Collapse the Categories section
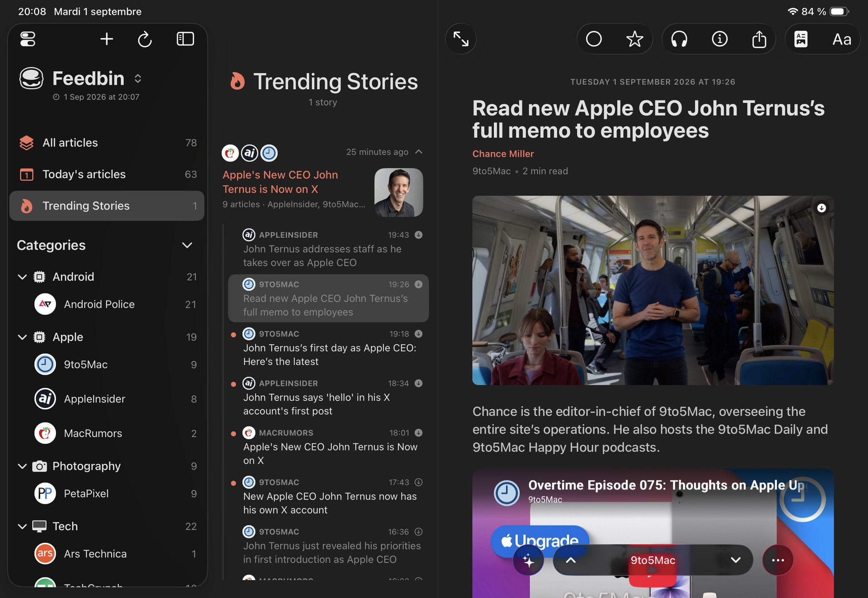The height and width of the screenshot is (598, 868). click(187, 245)
